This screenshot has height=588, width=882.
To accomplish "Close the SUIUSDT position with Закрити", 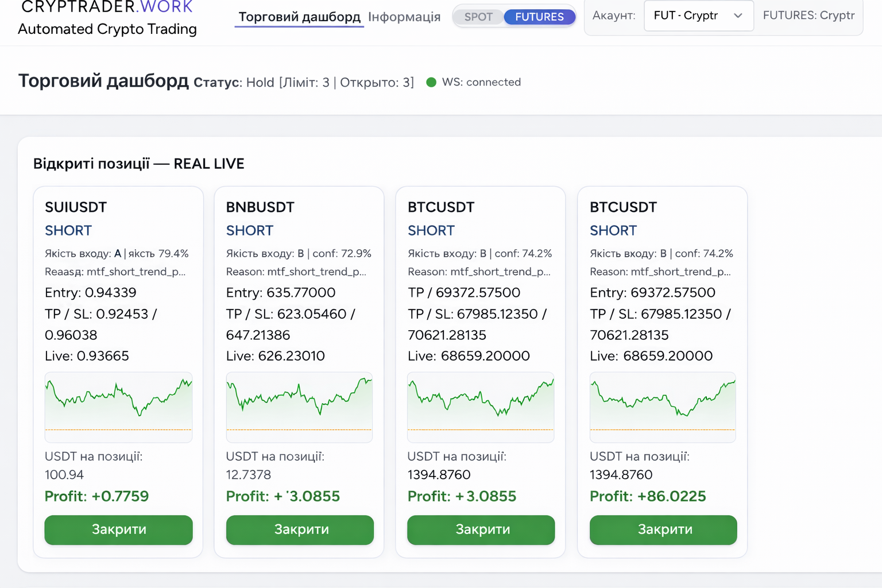I will coord(119,529).
